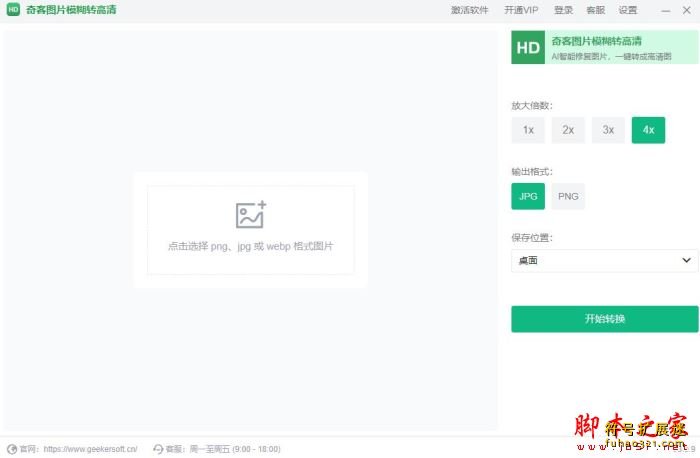Choose PNG output format

coord(568,196)
